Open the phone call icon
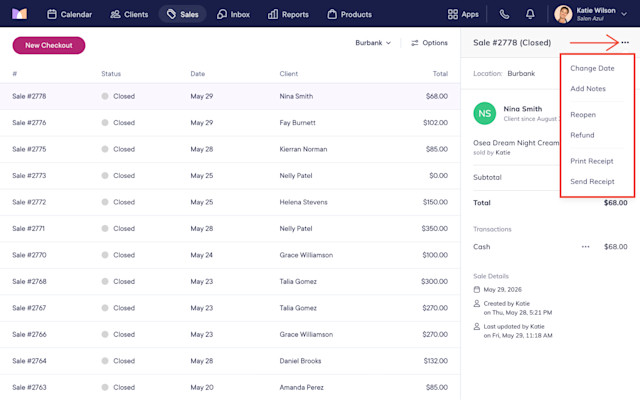Image resolution: width=640 pixels, height=400 pixels. (504, 14)
